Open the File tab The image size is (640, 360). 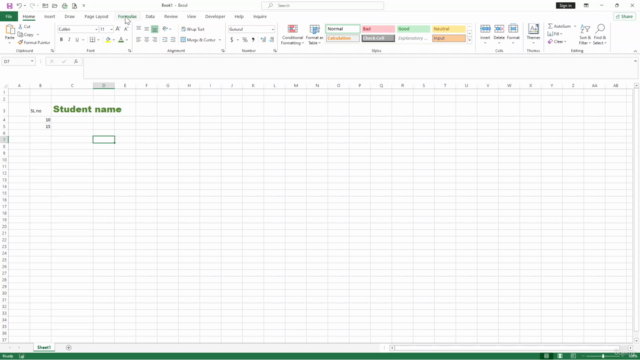[9, 17]
